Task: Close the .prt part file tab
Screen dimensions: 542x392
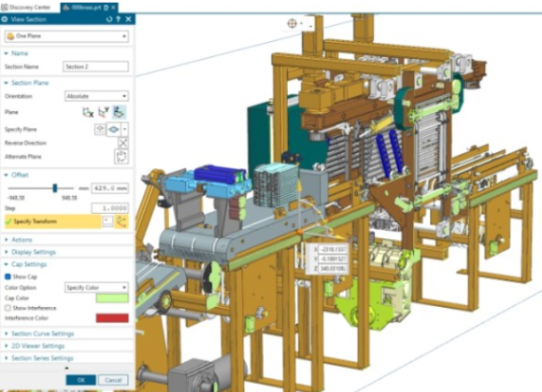Action: 113,7
